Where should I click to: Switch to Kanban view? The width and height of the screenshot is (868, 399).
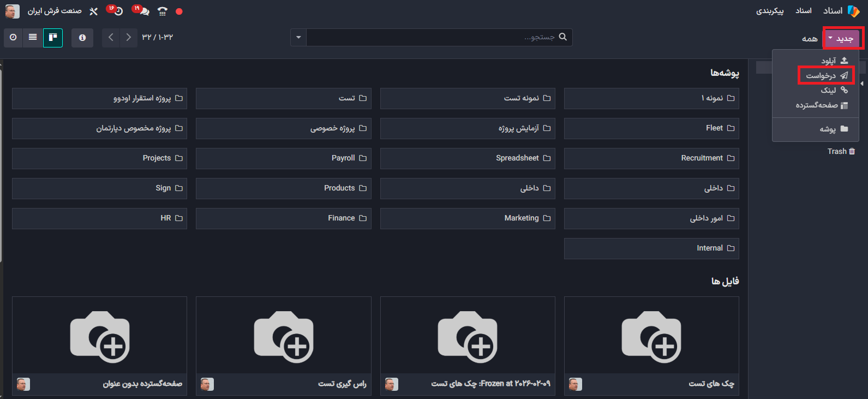[x=53, y=38]
